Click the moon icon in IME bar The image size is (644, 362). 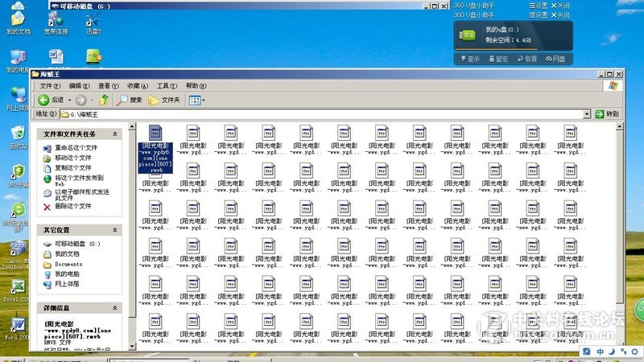coord(612,352)
